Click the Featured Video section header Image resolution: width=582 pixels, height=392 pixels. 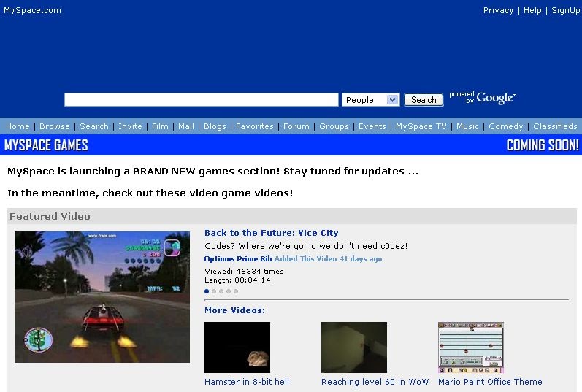tap(292, 216)
